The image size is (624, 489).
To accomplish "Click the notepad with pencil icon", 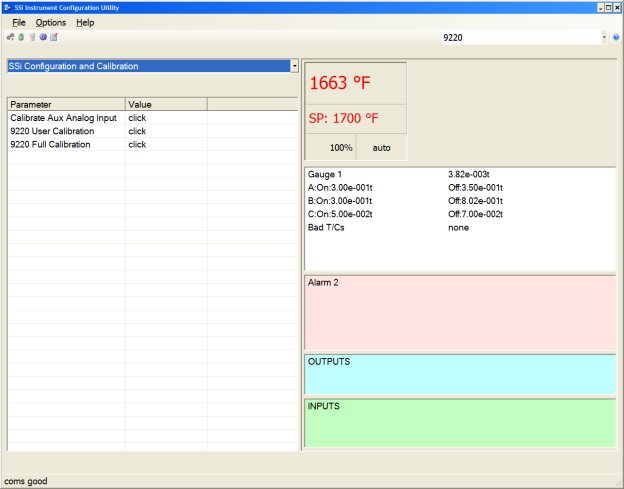I will coord(54,37).
